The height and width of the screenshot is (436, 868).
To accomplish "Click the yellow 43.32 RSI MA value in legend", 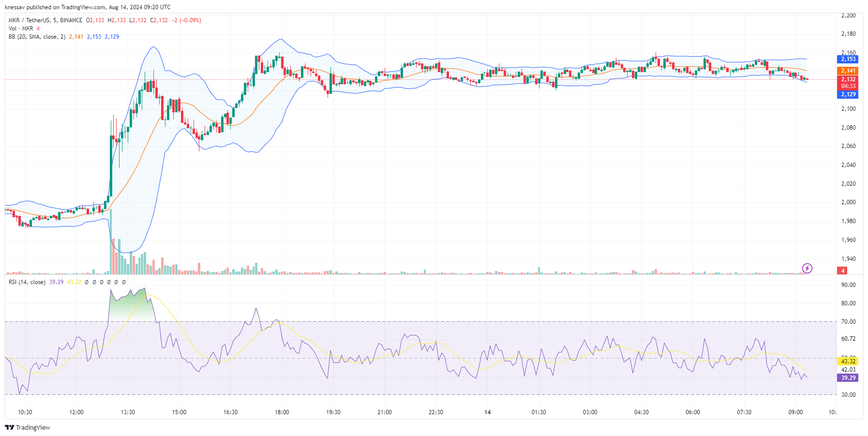I will [74, 282].
